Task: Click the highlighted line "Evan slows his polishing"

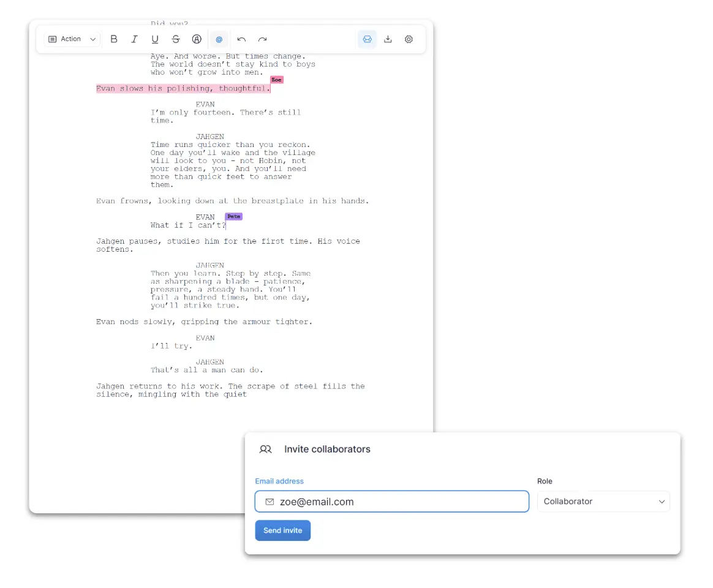Action: [x=183, y=89]
